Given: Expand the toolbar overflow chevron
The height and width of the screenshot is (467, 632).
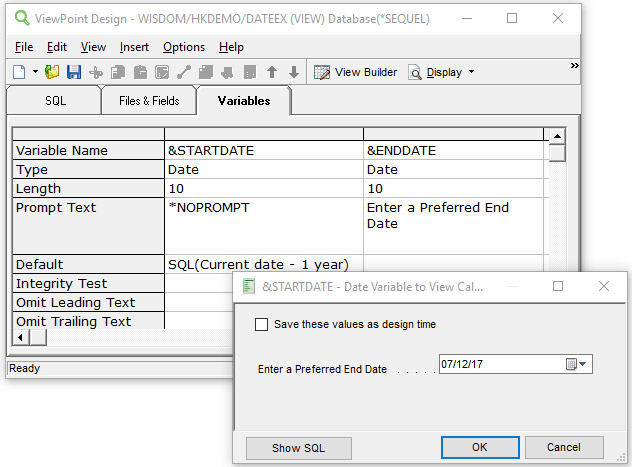Looking at the screenshot, I should pyautogui.click(x=574, y=66).
